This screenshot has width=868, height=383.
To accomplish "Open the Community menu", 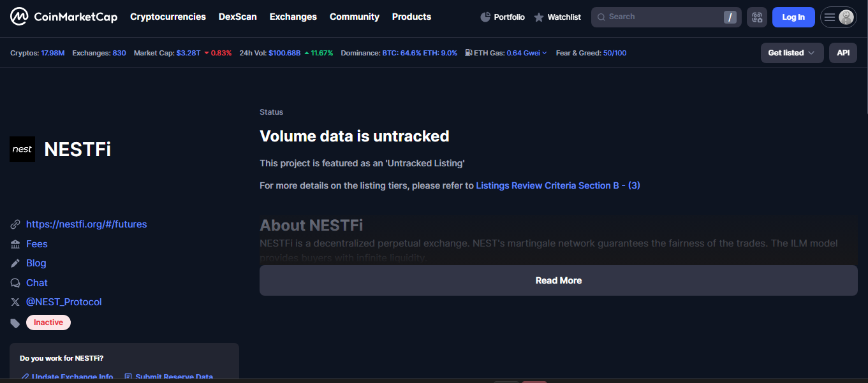I will click(355, 17).
